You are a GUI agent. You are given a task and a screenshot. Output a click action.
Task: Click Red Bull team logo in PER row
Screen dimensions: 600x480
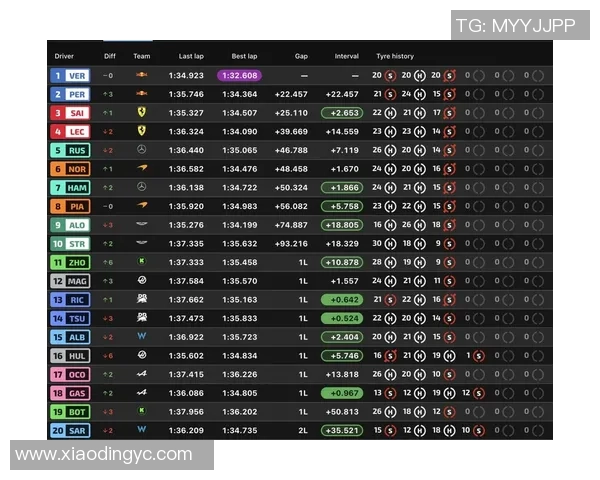click(142, 93)
